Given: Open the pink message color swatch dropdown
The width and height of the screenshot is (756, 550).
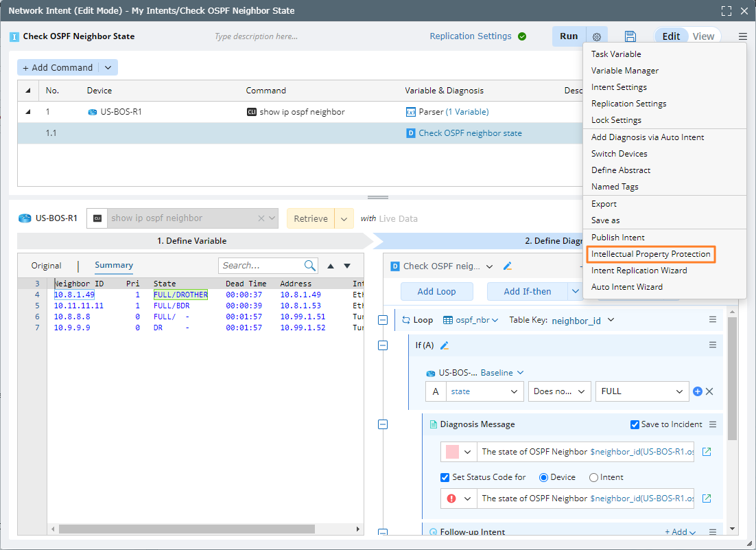Looking at the screenshot, I should pyautogui.click(x=459, y=452).
